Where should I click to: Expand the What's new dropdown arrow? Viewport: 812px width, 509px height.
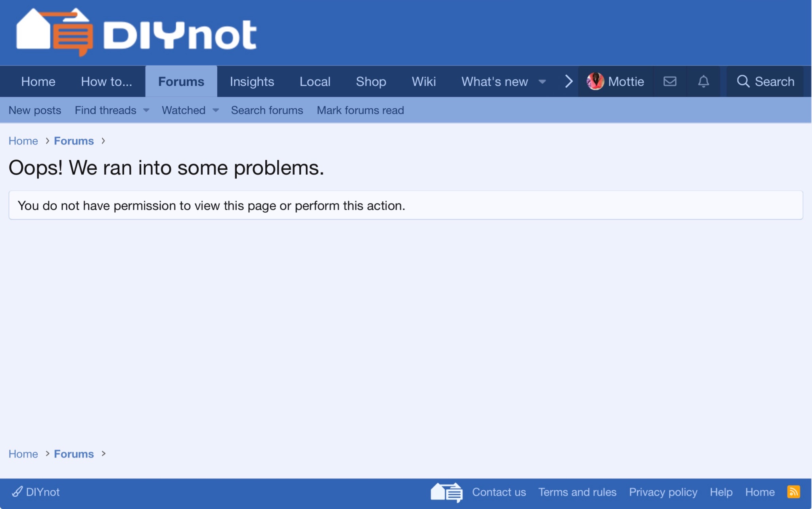(542, 82)
